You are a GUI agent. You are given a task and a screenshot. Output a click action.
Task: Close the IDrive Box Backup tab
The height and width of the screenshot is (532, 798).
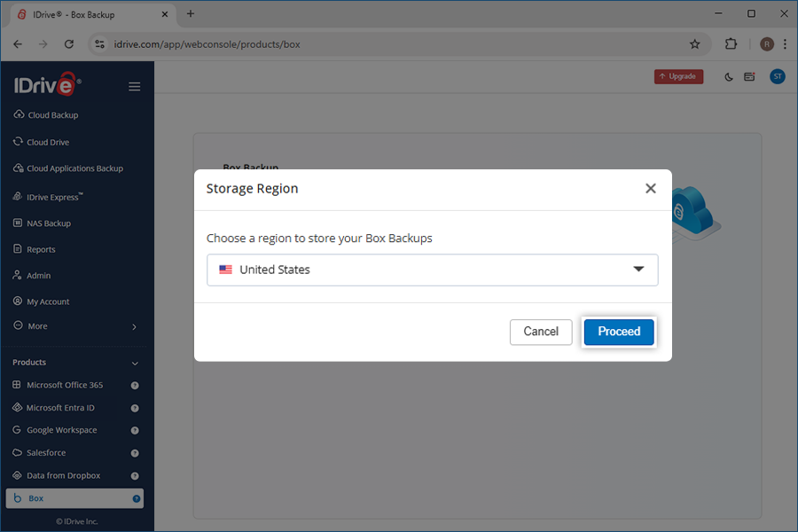(164, 14)
